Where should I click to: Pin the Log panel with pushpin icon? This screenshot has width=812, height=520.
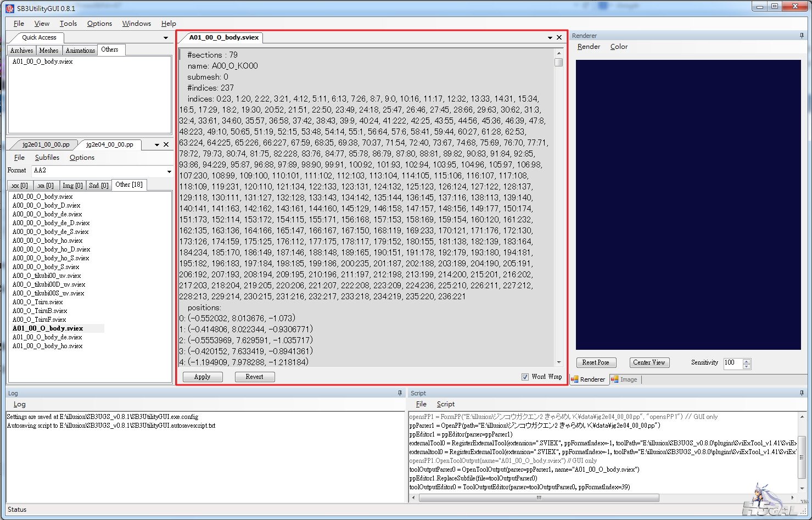click(x=400, y=393)
